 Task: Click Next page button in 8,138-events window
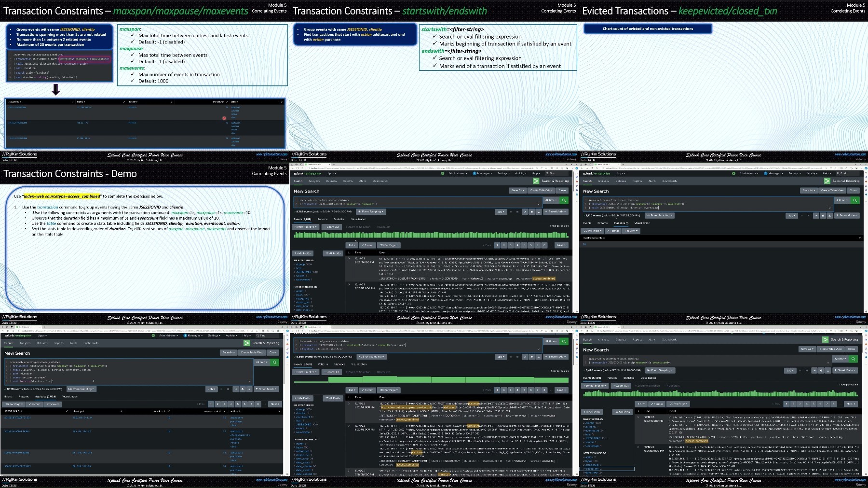pos(274,404)
